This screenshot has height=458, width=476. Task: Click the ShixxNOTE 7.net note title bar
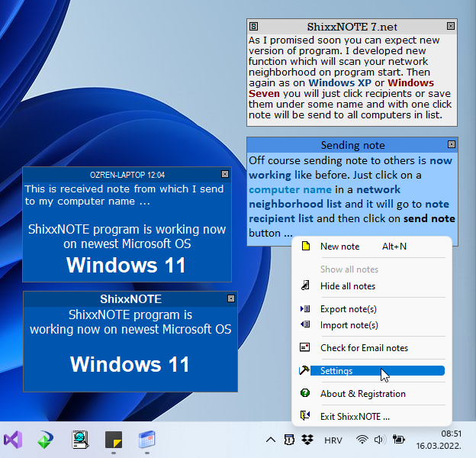click(x=352, y=27)
